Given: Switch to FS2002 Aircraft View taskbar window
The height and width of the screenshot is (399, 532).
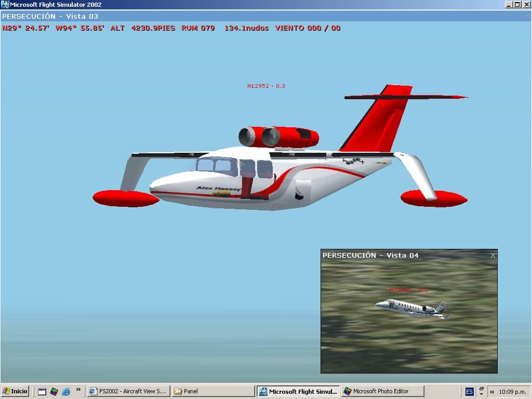Looking at the screenshot, I should [128, 391].
